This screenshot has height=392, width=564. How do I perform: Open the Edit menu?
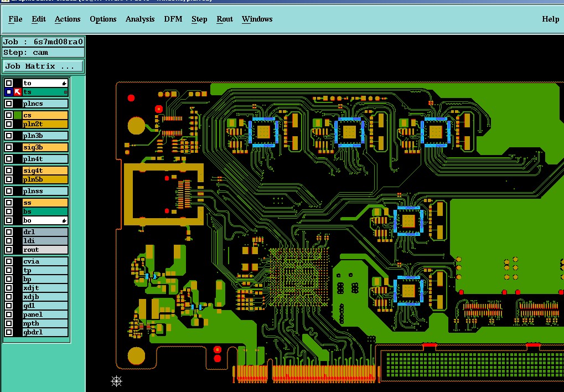39,19
